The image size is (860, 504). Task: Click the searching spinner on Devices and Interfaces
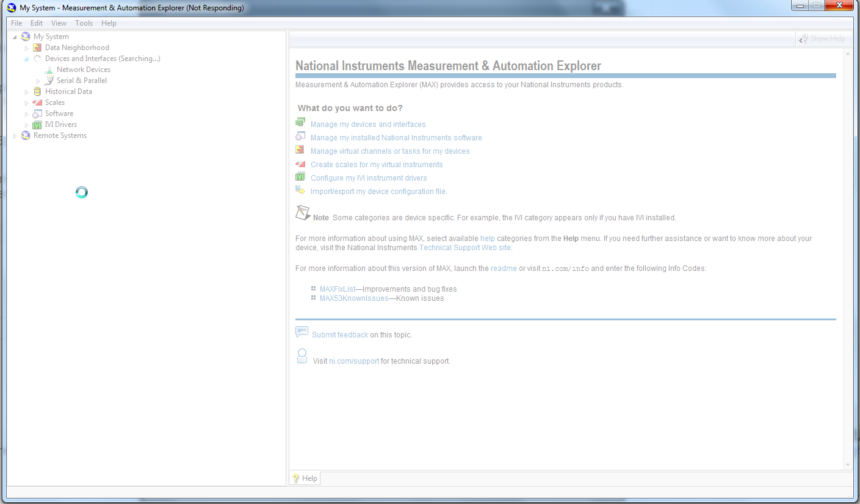tap(37, 59)
